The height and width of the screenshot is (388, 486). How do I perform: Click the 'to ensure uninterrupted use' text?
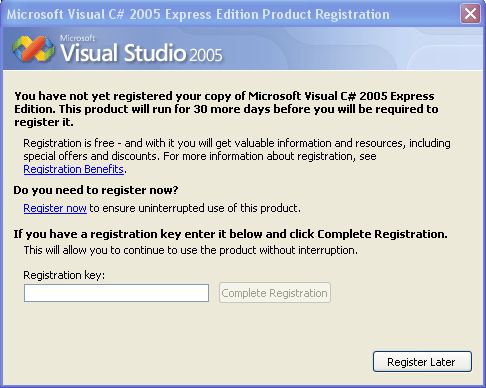195,208
